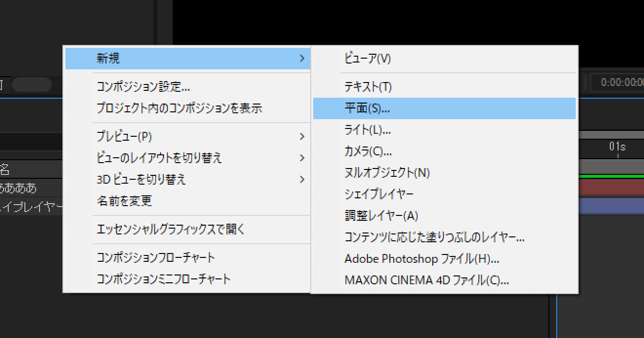This screenshot has width=644, height=338.
Task: Open ビューのレイアウトを切り替え submenu
Action: coord(188,158)
